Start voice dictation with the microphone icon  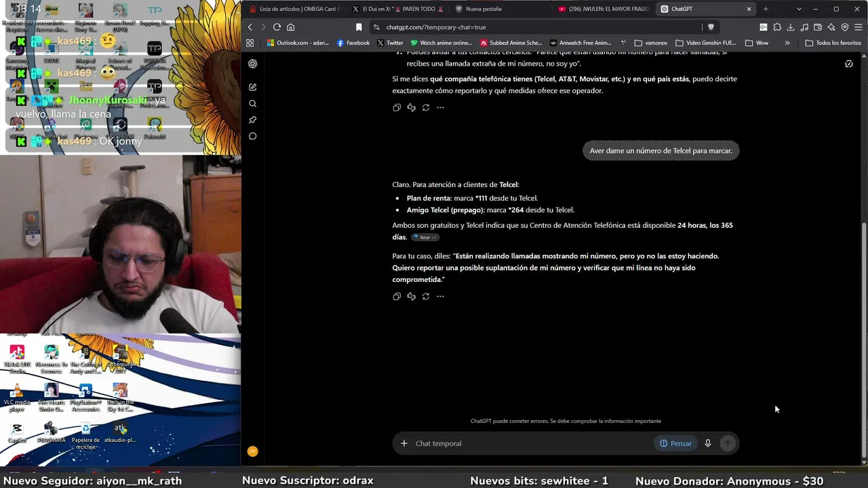(707, 443)
